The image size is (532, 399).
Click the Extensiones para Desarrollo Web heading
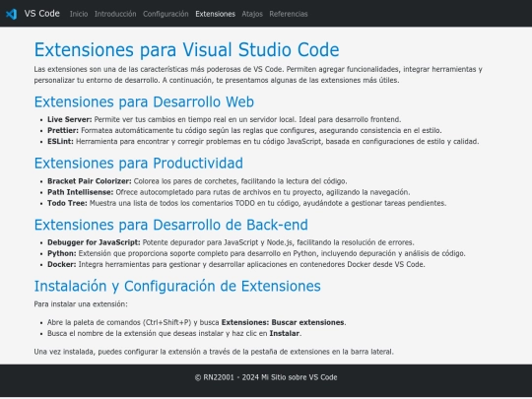[144, 101]
